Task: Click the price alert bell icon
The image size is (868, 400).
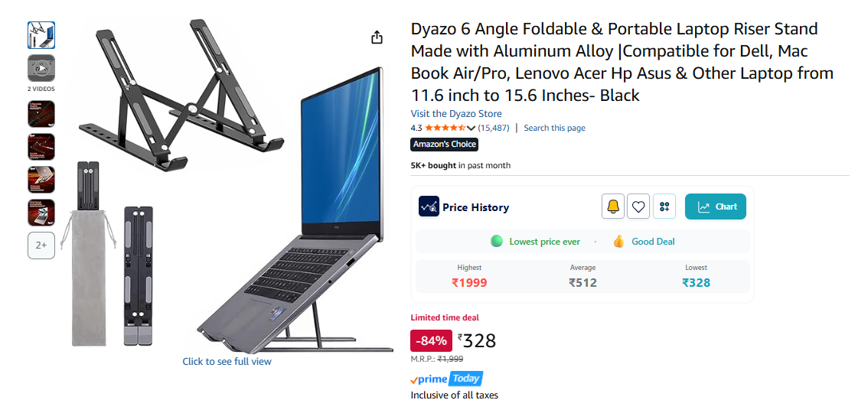Action: (613, 207)
